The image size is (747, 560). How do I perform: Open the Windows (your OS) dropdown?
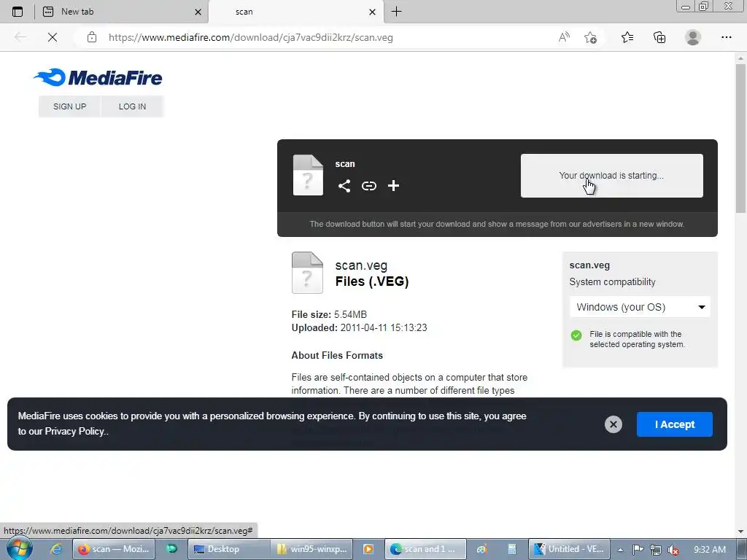pos(640,307)
